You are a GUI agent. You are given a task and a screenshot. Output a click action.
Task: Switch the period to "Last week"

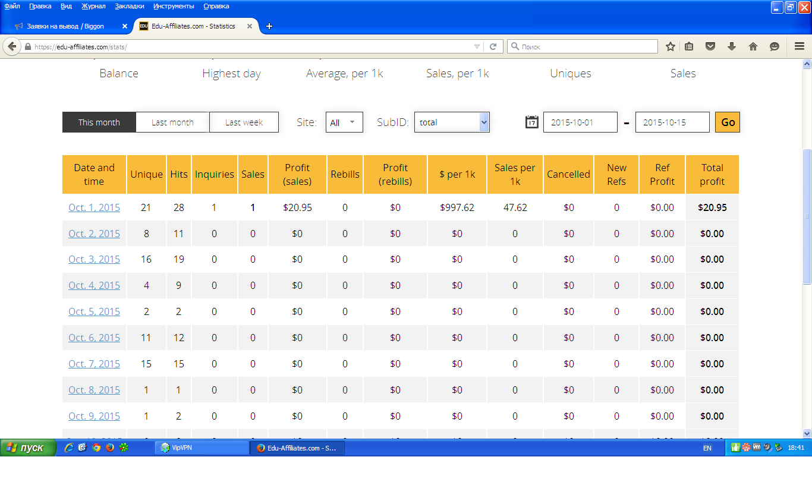(244, 122)
